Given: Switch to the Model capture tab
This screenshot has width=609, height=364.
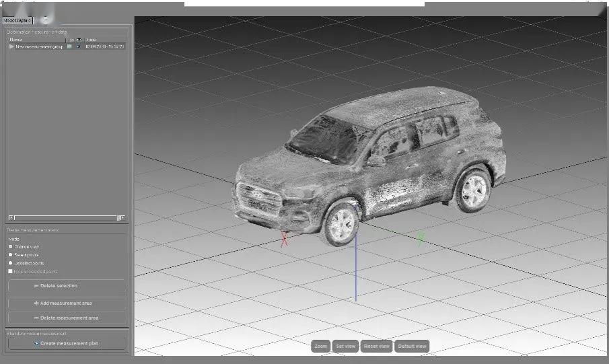Looking at the screenshot, I should point(17,20).
